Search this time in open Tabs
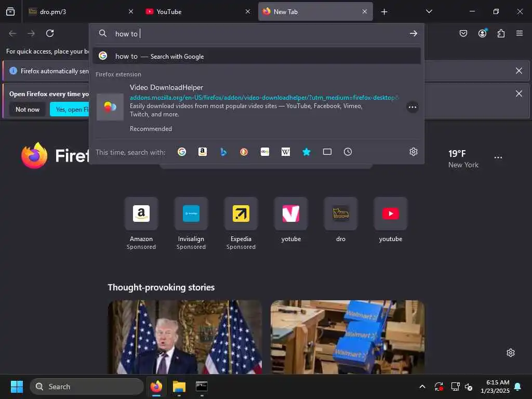532x399 pixels. click(x=327, y=152)
